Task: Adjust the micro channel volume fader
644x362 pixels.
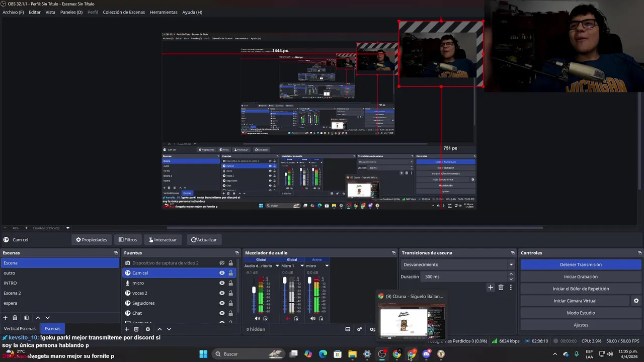Action: point(309,281)
